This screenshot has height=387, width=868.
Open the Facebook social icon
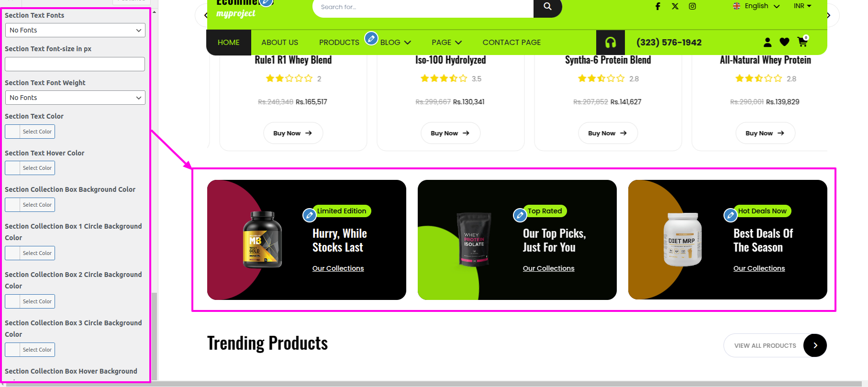[658, 6]
